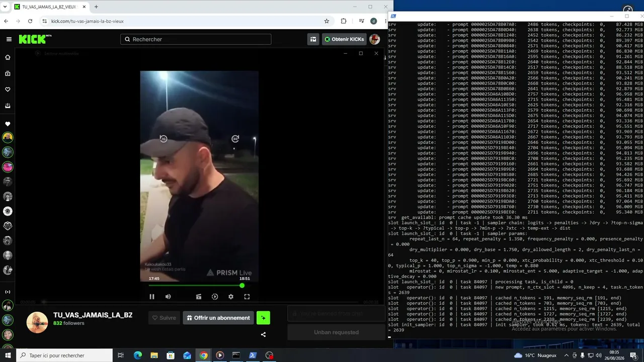Reload the Kick page

[x=30, y=21]
